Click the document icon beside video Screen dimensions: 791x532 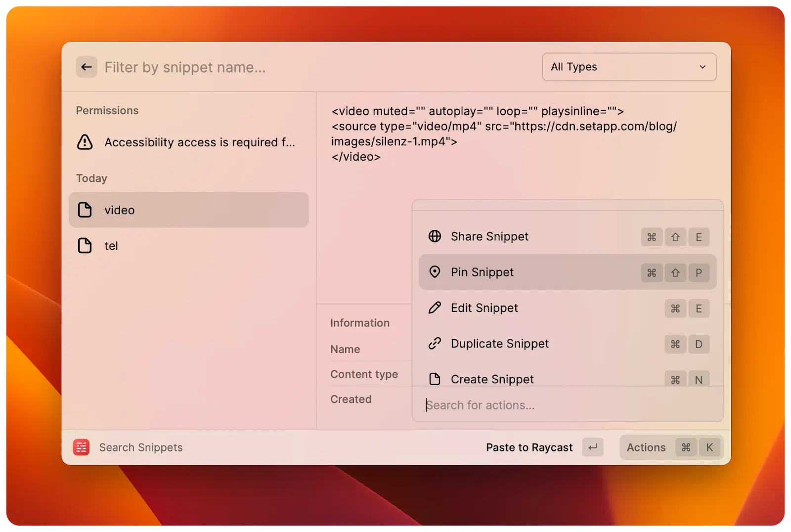point(85,210)
